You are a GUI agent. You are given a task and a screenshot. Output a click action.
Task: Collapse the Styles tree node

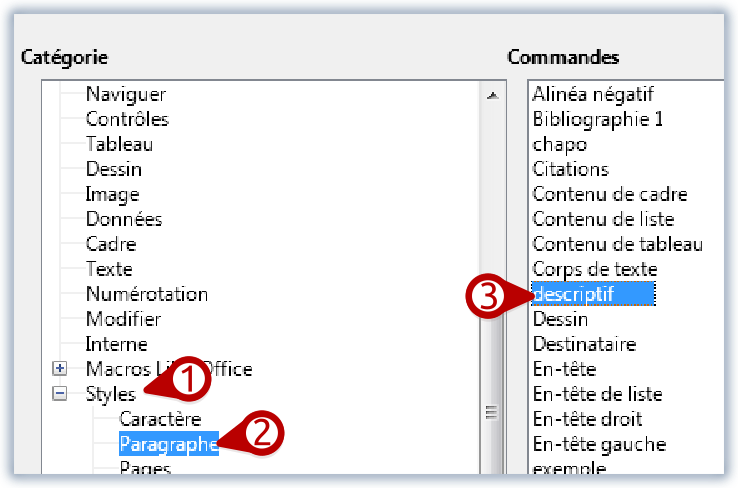[60, 394]
